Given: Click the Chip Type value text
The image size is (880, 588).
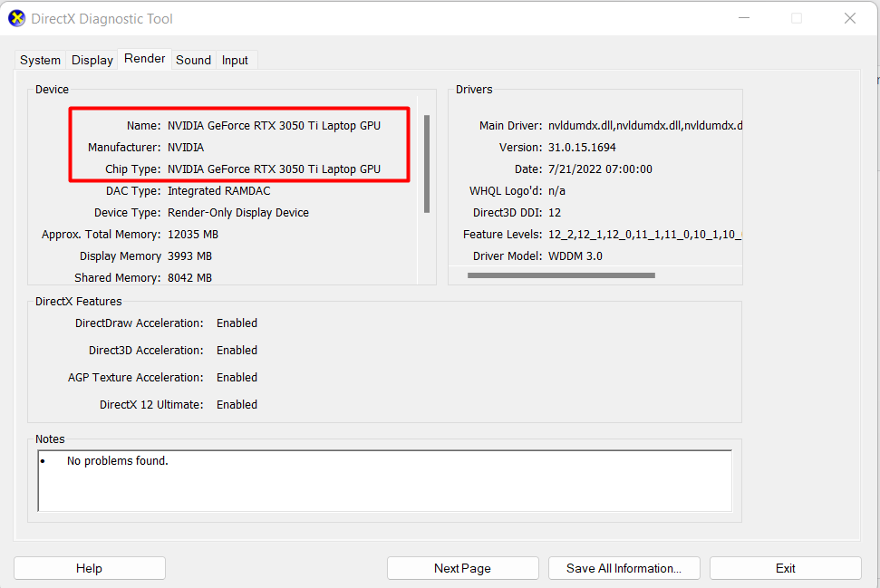Looking at the screenshot, I should (x=274, y=169).
